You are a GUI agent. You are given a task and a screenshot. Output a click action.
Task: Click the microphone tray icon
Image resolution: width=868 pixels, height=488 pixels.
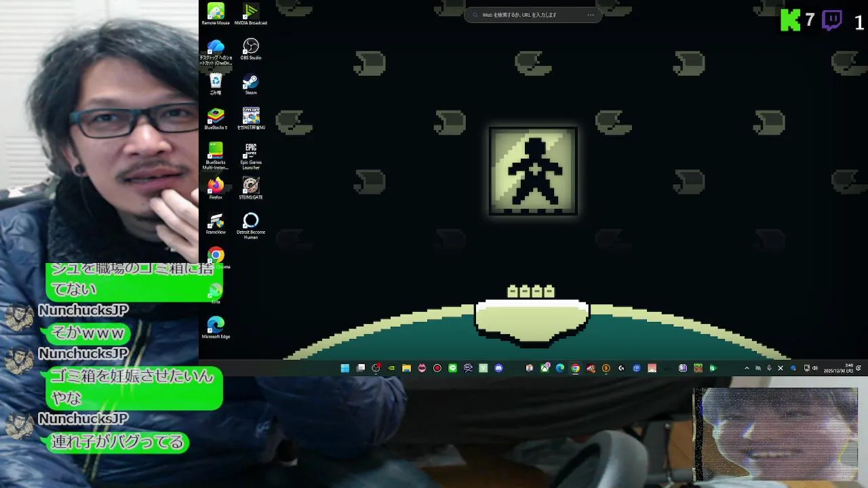(769, 368)
